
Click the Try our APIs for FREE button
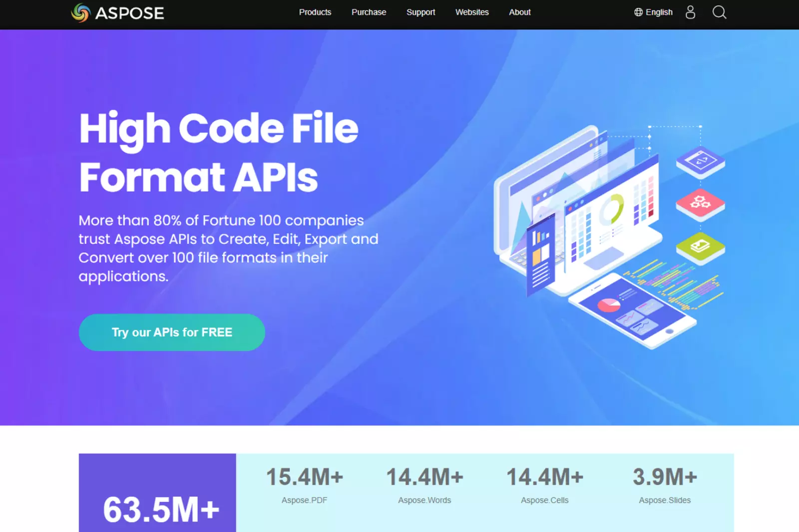[172, 332]
